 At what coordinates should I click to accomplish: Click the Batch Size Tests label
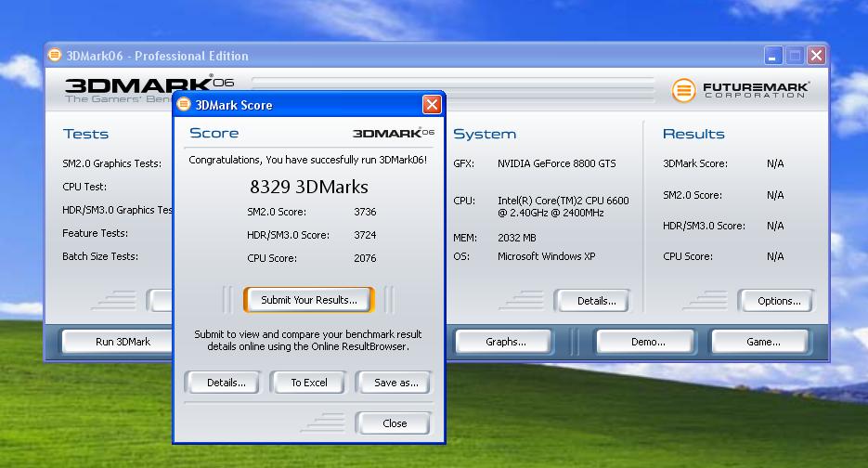point(100,256)
